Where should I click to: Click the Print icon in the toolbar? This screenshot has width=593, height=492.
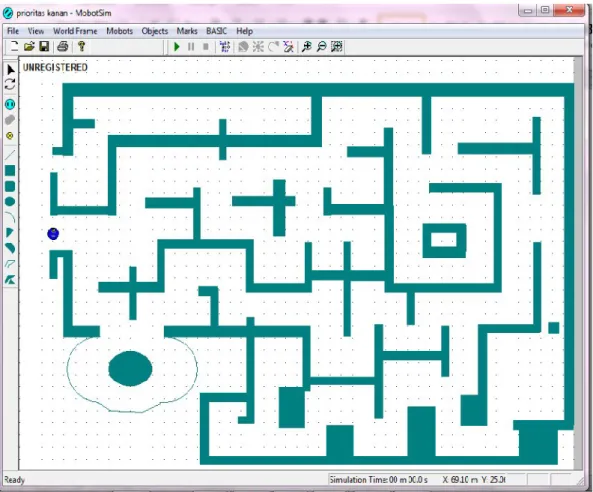pyautogui.click(x=63, y=47)
